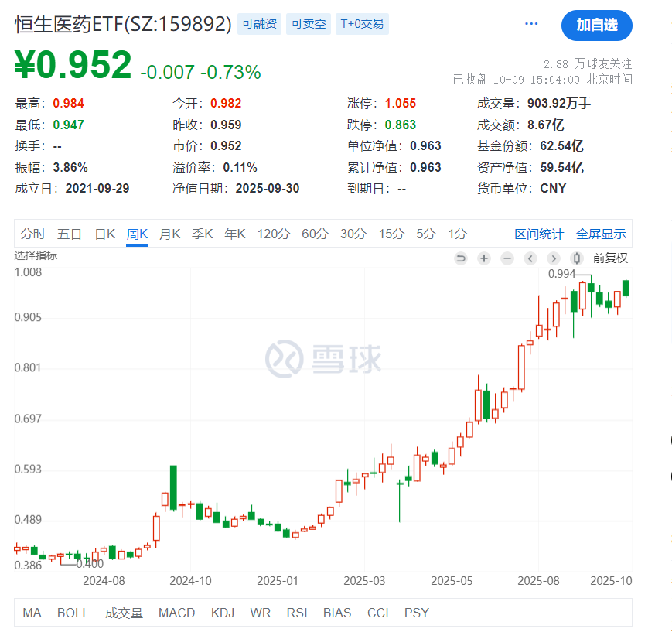Click the 2025-08 date axis label
The width and height of the screenshot is (672, 639).
coord(538,581)
